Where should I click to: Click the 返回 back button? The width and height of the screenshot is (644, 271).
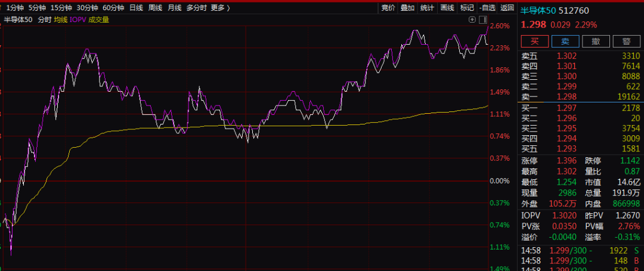point(507,7)
